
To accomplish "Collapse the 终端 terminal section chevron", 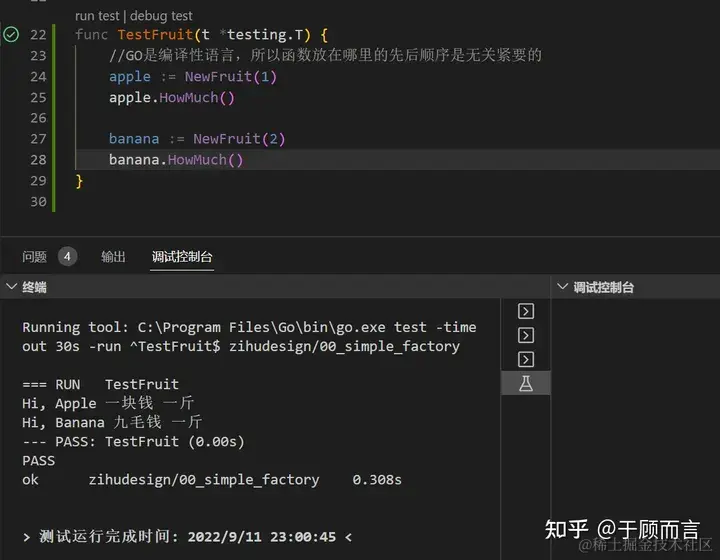I will (11, 287).
